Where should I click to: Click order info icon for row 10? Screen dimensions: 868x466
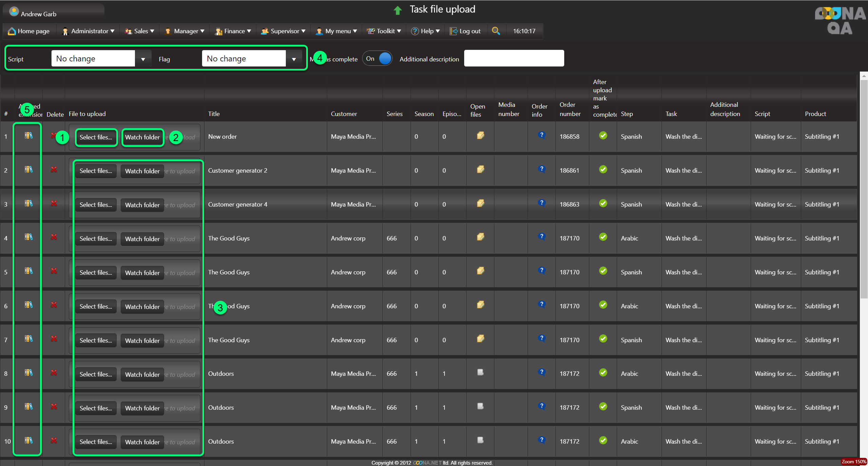[x=541, y=440]
